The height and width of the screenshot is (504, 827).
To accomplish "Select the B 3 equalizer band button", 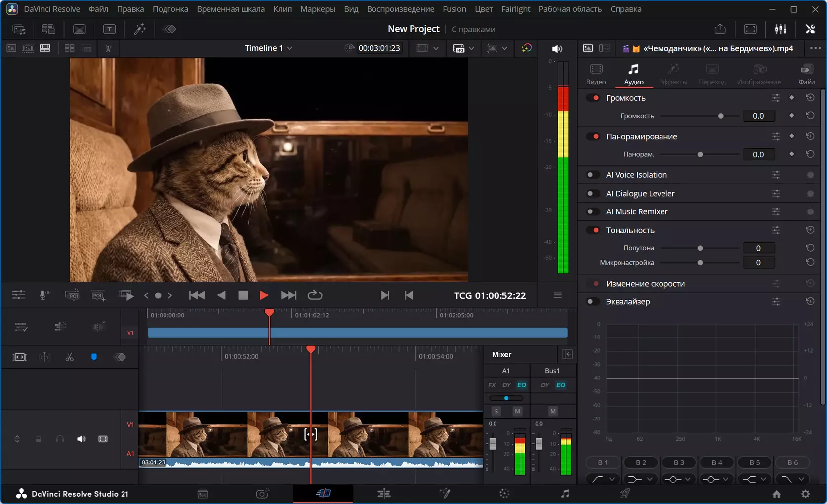I will [x=679, y=462].
